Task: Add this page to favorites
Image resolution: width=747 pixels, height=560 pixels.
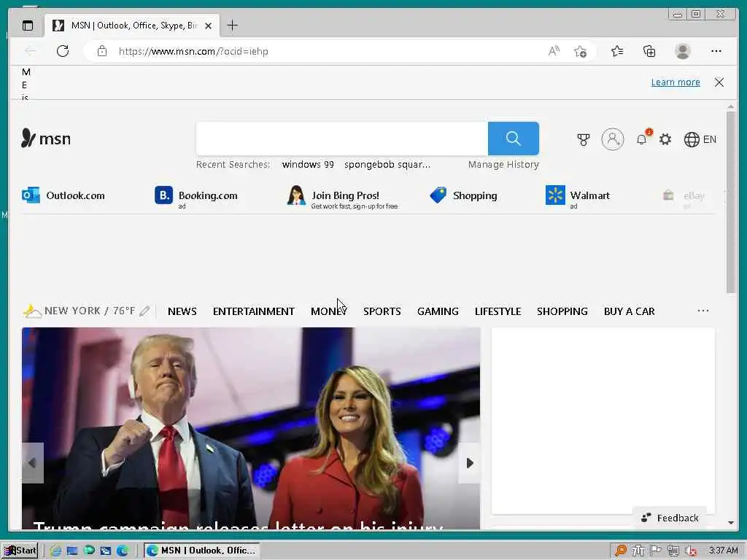Action: [x=580, y=51]
